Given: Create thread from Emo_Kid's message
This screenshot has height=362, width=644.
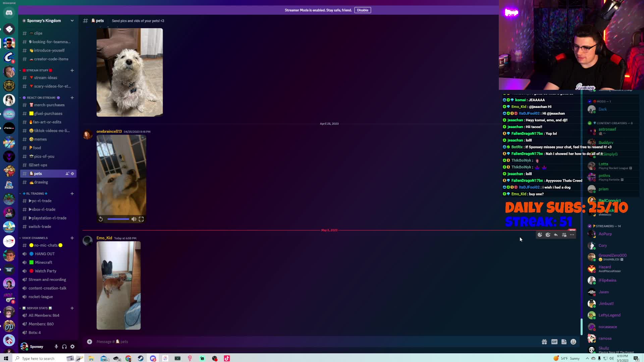Looking at the screenshot, I should [x=564, y=235].
